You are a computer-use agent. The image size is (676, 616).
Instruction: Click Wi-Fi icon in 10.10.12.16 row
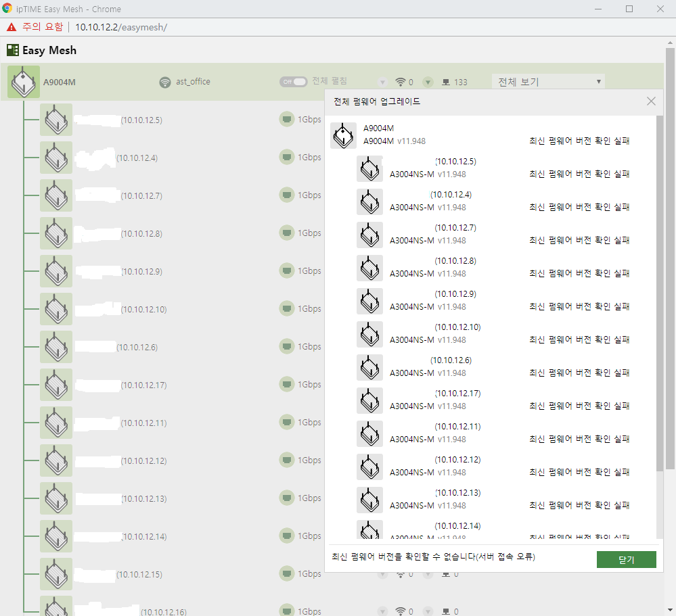(401, 611)
